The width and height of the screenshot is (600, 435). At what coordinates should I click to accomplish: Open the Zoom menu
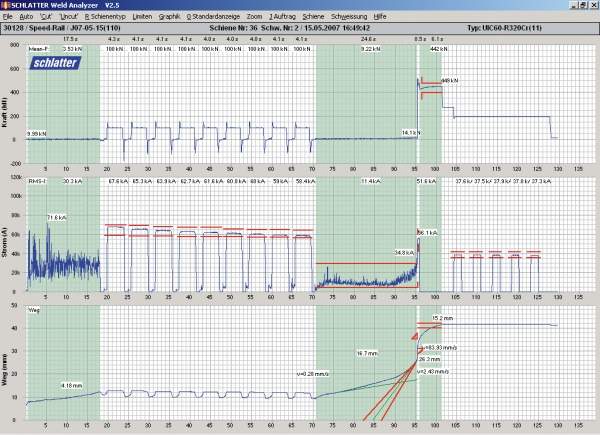255,18
